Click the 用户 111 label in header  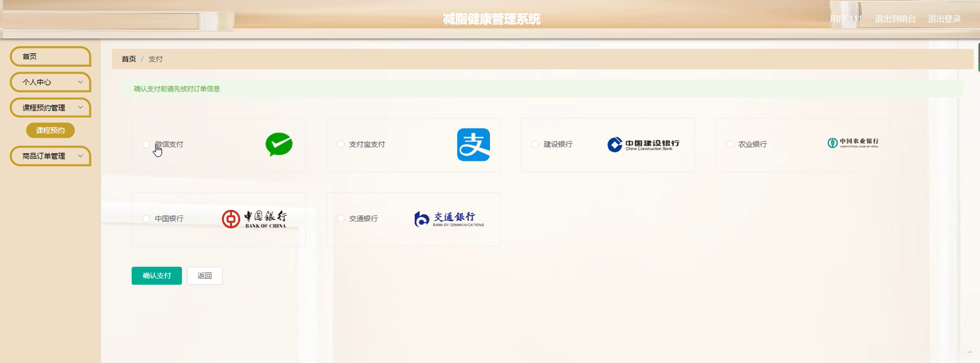[846, 19]
